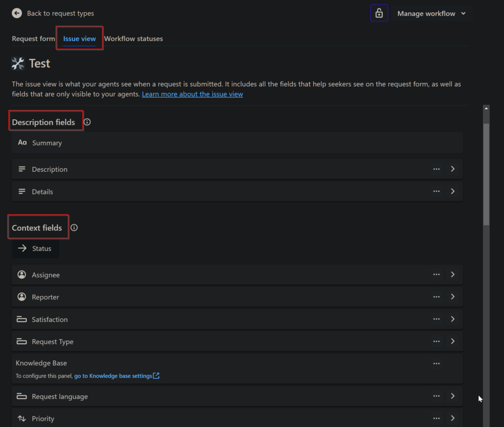The image size is (504, 427).
Task: Click the scrollbar up arrow
Action: click(486, 109)
